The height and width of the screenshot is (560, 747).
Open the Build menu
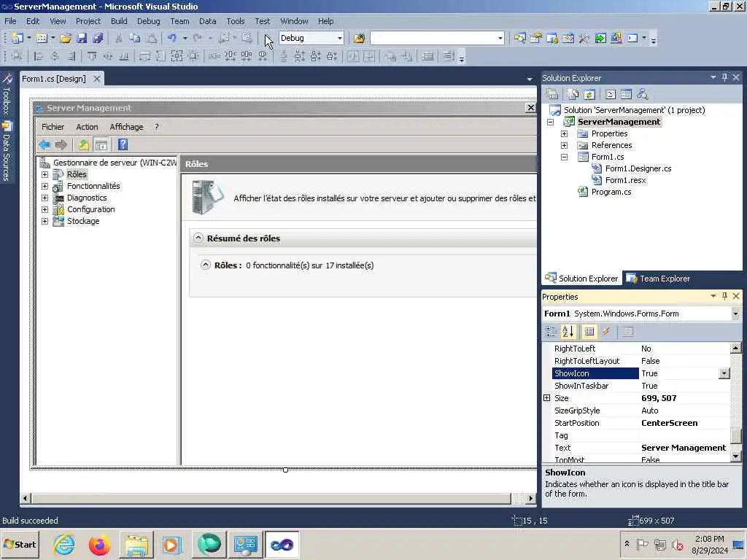click(x=119, y=21)
